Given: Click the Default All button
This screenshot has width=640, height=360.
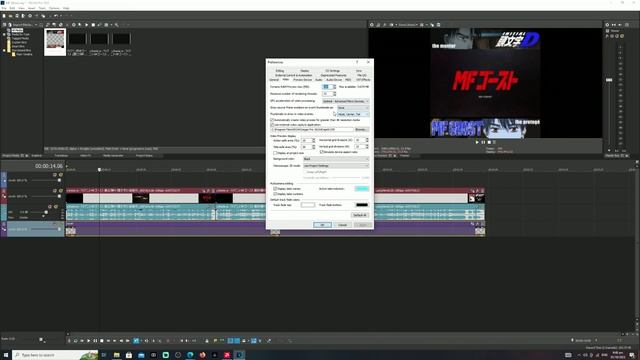Looking at the screenshot, I should tap(360, 215).
